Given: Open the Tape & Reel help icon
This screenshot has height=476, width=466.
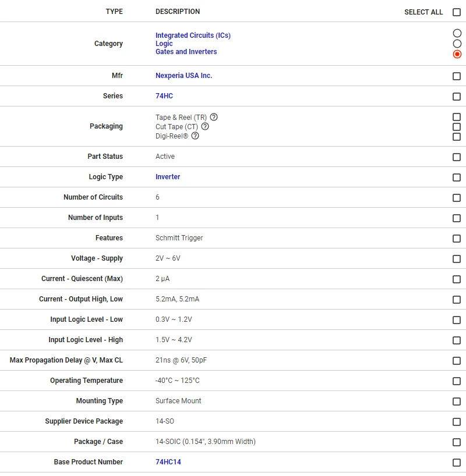Looking at the screenshot, I should [x=214, y=117].
